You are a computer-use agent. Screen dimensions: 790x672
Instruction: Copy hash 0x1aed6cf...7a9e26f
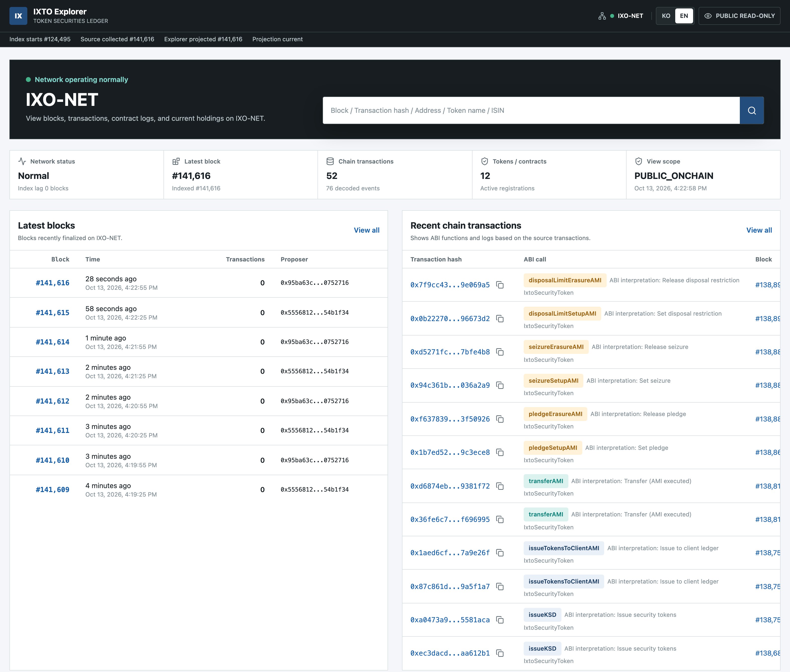500,553
